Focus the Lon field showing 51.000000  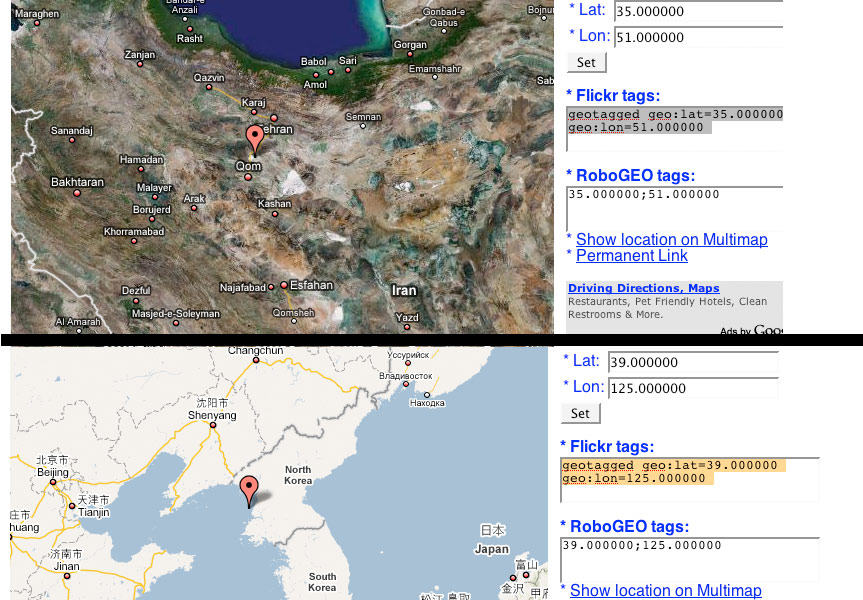pos(698,37)
